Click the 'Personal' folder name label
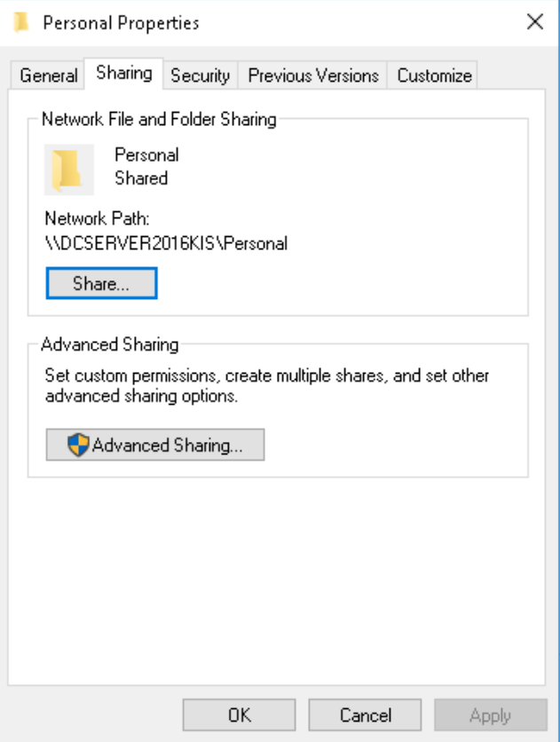560x742 pixels. pyautogui.click(x=146, y=154)
